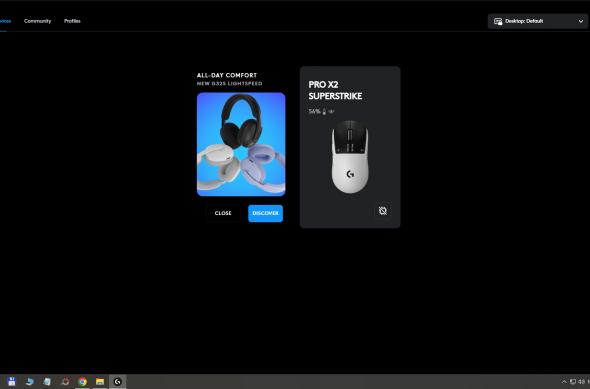This screenshot has width=590, height=389.
Task: Open the Edge browser taskbar icon
Action: tap(29, 381)
